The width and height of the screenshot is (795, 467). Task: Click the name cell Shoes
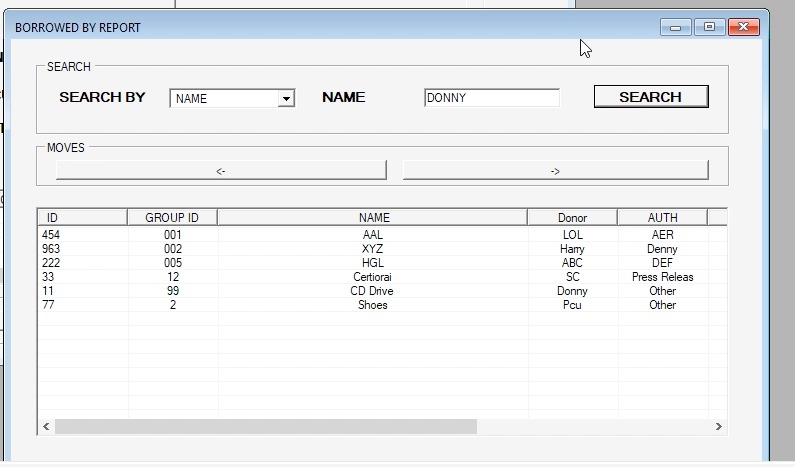[373, 305]
